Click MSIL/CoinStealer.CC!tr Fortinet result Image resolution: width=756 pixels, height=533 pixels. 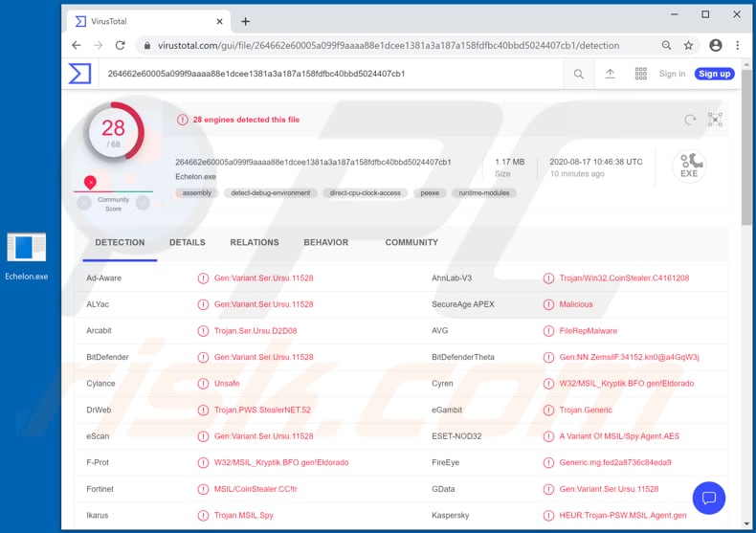point(256,489)
